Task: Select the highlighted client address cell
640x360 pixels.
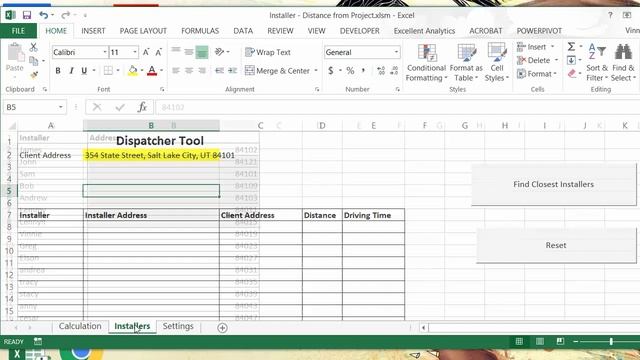Action: [x=151, y=155]
